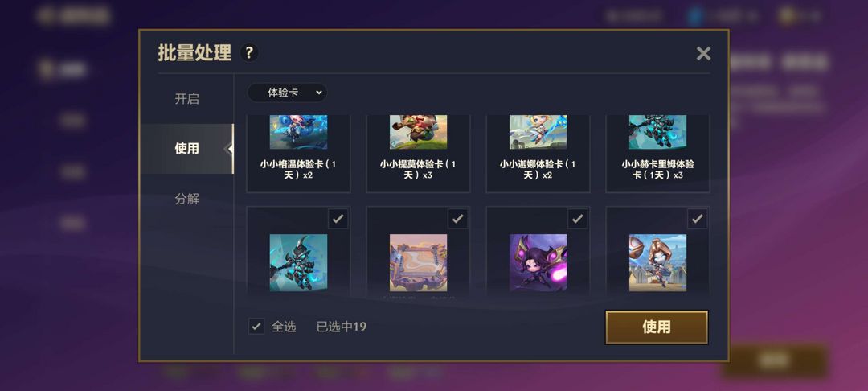The width and height of the screenshot is (868, 391).
Task: Select the 小小格温体验卡 card image
Action: tap(298, 133)
